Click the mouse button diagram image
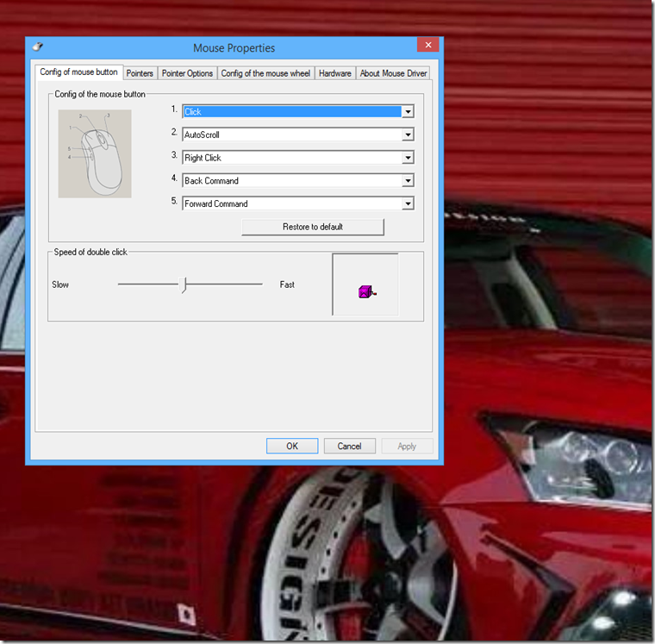655x644 pixels. click(x=95, y=153)
